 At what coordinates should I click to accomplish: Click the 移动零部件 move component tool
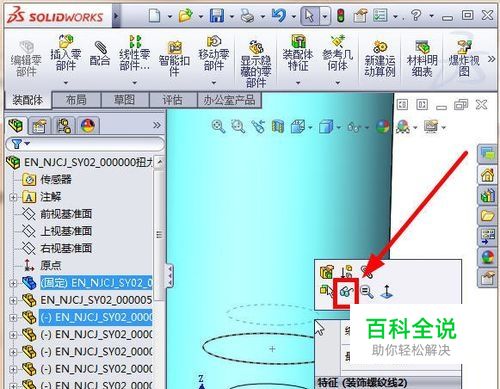(214, 53)
